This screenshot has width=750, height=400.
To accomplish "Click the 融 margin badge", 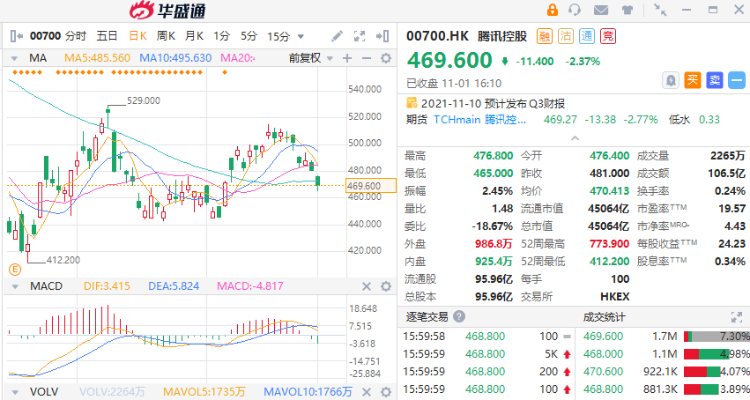I will pos(544,36).
